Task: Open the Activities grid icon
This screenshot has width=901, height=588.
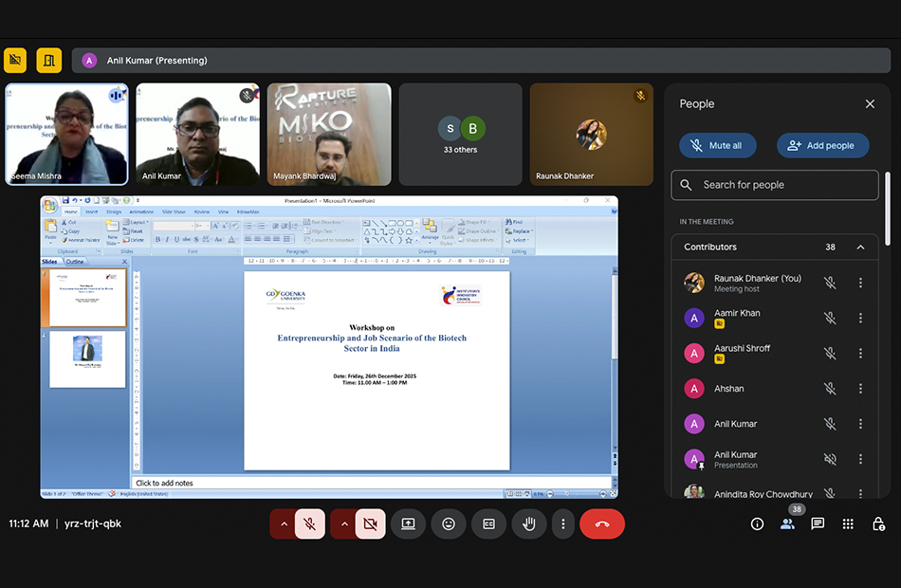Action: 848,524
